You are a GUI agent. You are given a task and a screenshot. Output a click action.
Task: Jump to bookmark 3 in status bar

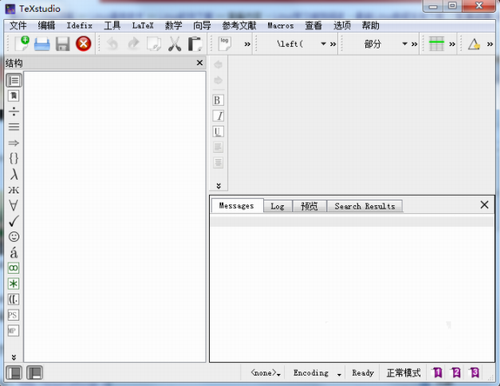474,373
